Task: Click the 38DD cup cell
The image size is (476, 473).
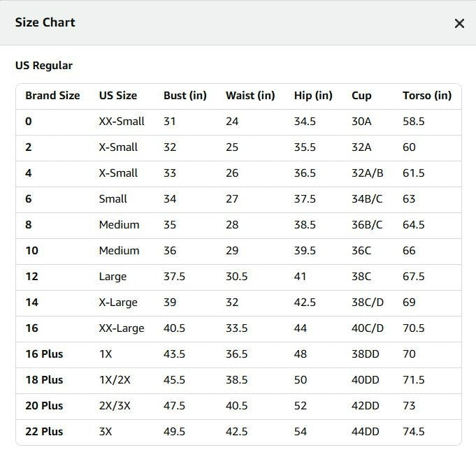Action: [x=365, y=354]
